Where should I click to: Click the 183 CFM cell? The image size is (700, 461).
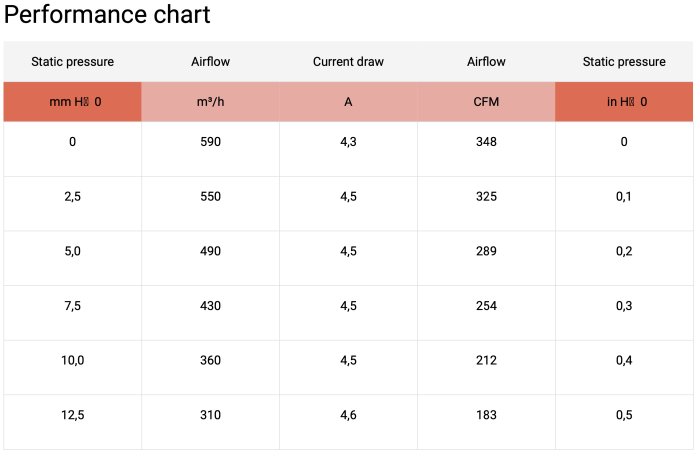tap(486, 415)
